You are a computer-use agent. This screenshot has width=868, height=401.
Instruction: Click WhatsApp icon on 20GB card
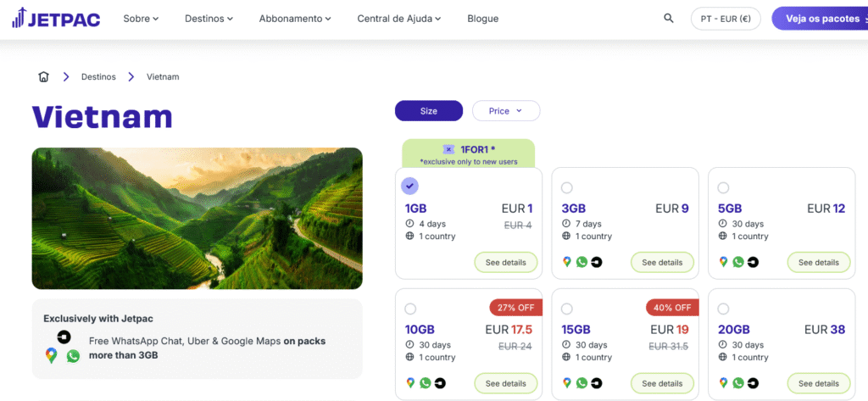click(738, 382)
